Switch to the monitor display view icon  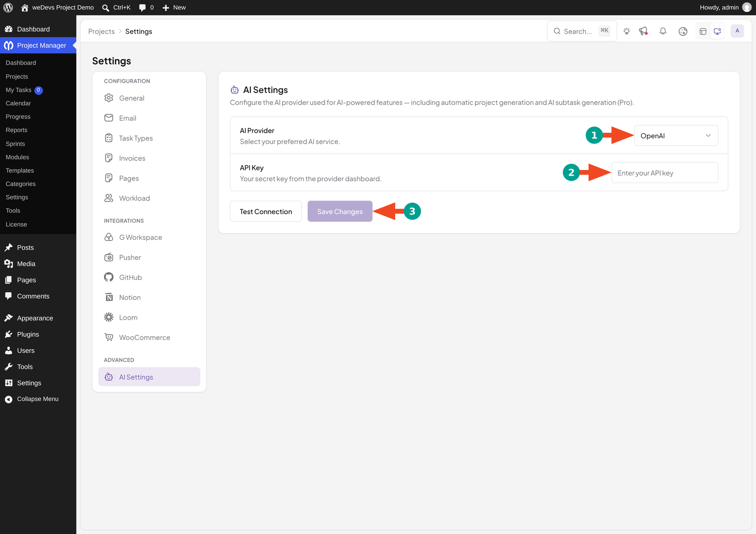point(717,31)
